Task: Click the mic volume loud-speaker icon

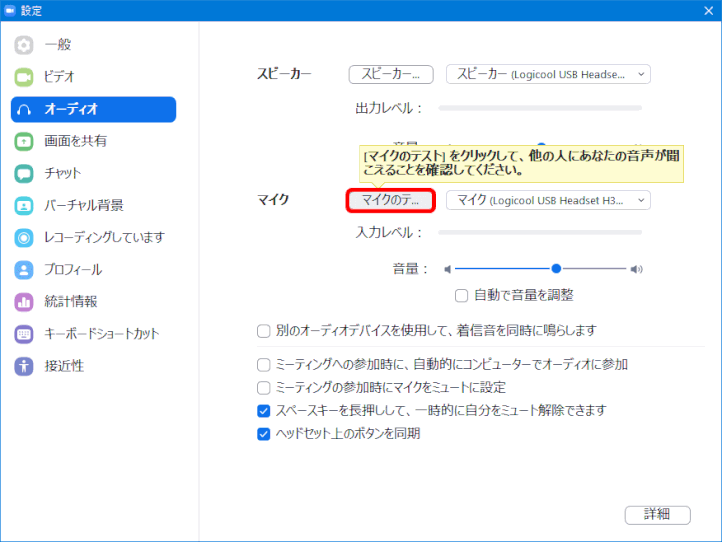Action: pos(636,269)
